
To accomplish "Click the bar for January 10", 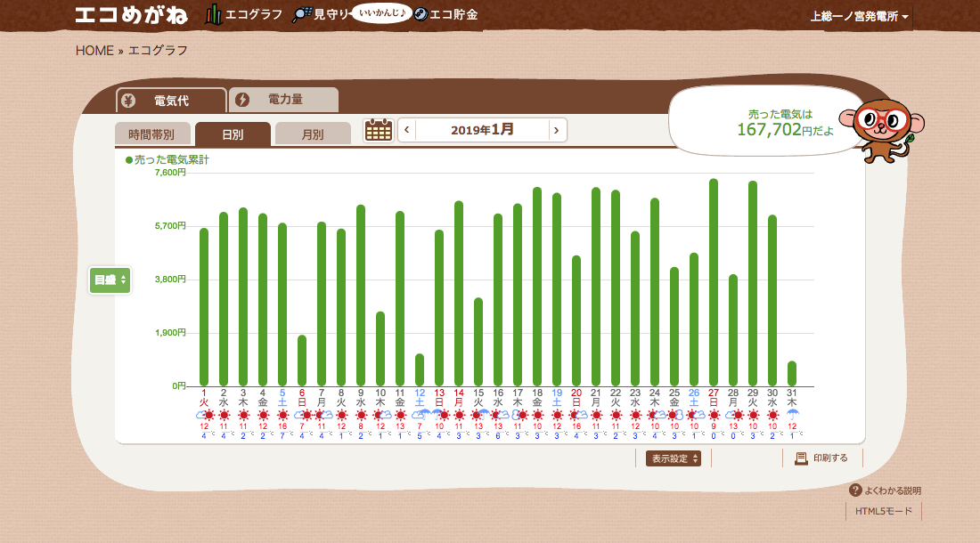I will point(380,349).
